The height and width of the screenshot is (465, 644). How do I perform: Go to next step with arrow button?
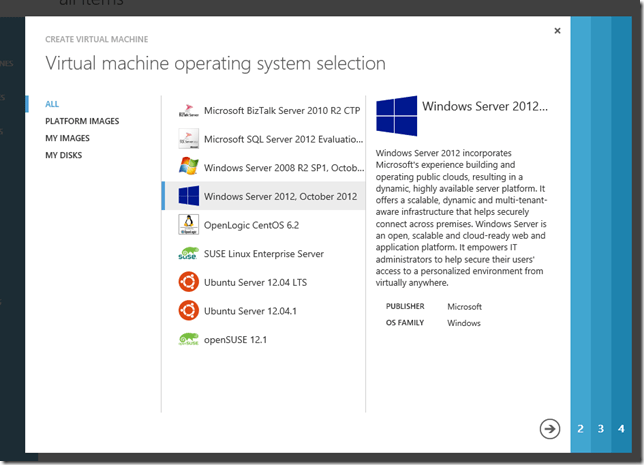pos(549,428)
